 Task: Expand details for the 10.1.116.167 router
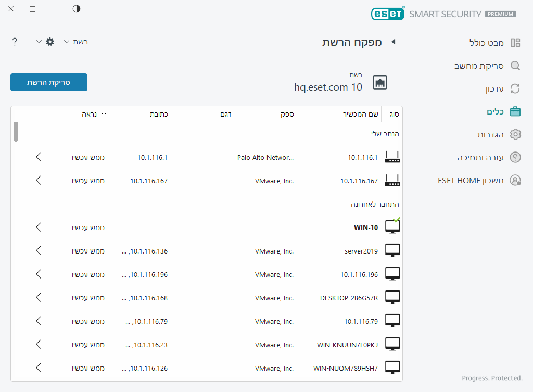point(39,181)
